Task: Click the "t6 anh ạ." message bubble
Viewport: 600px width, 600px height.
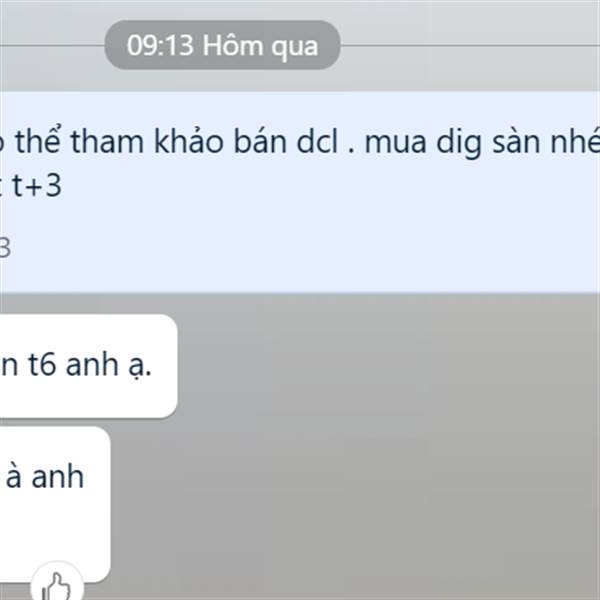Action: 88,366
